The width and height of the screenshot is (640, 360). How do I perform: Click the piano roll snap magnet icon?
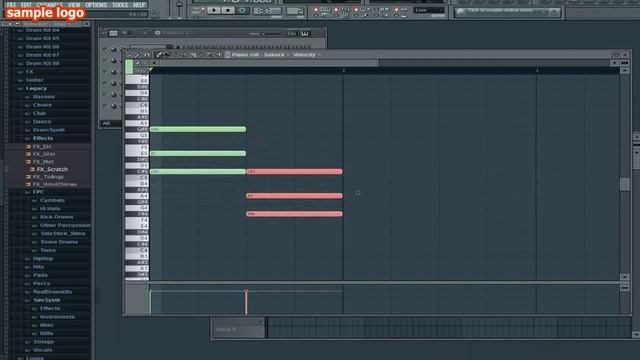(x=146, y=55)
